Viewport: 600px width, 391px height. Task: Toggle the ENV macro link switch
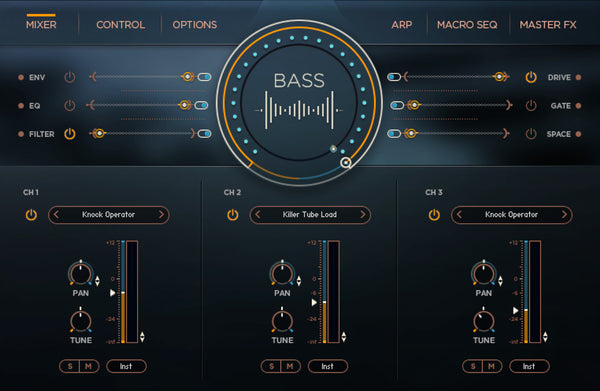(205, 77)
